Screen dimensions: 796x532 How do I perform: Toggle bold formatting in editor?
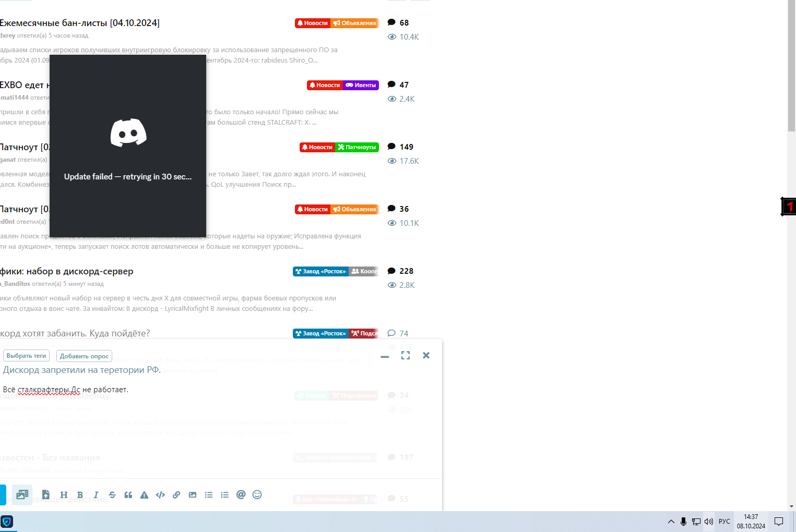tap(80, 495)
